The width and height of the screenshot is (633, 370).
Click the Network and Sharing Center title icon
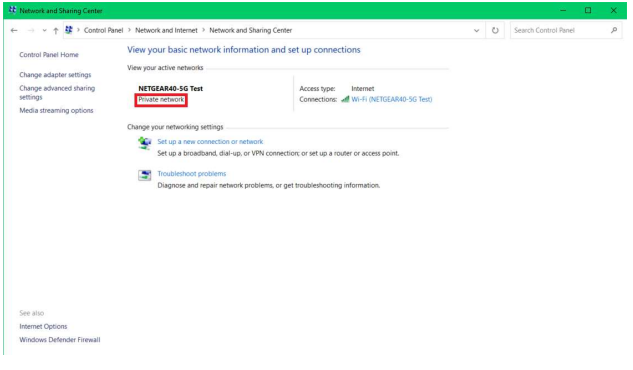[x=13, y=10]
